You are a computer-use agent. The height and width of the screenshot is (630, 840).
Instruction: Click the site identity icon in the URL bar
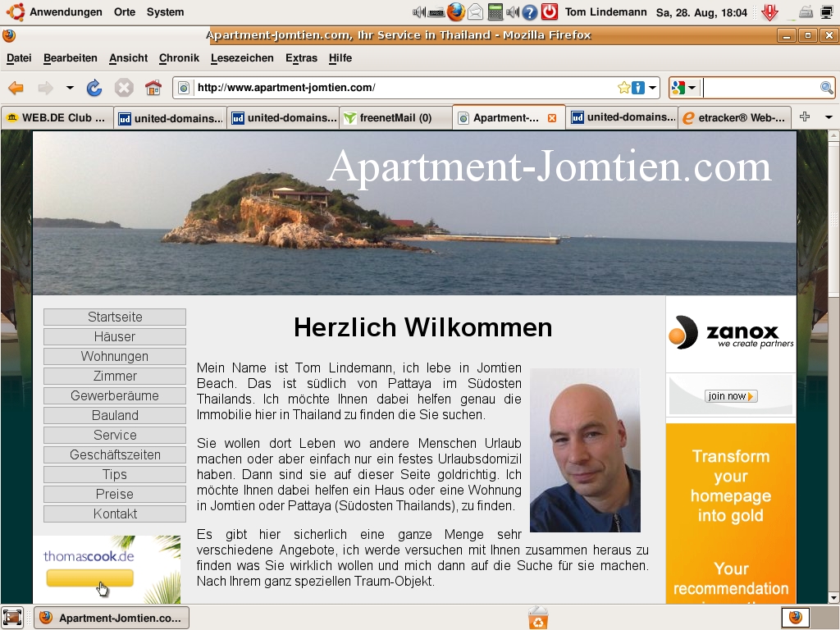[184, 88]
